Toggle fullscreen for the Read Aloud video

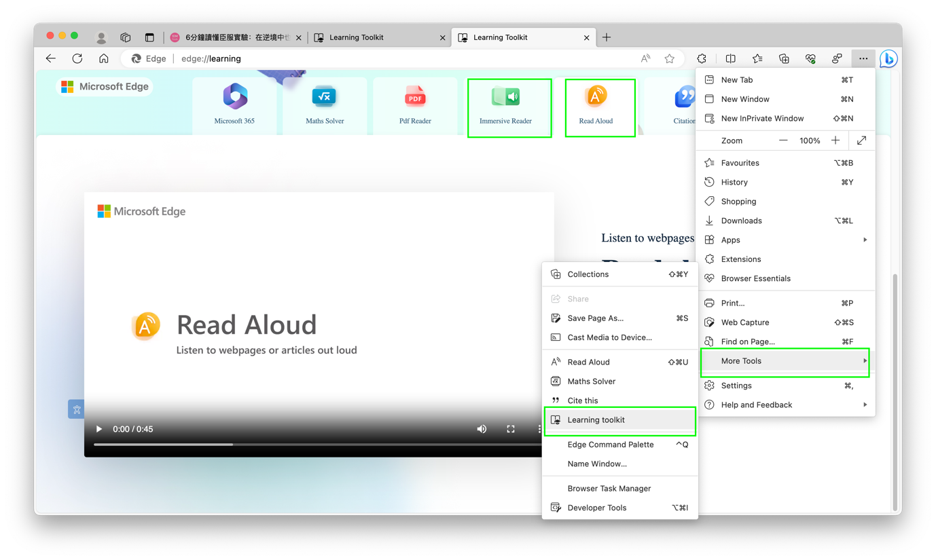click(x=511, y=429)
